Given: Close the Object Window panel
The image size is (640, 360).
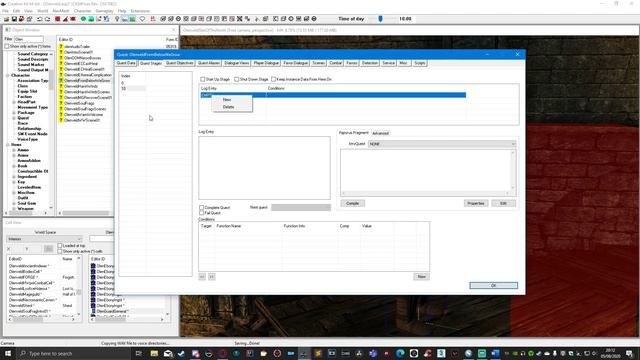Looking at the screenshot, I should pyautogui.click(x=174, y=30).
